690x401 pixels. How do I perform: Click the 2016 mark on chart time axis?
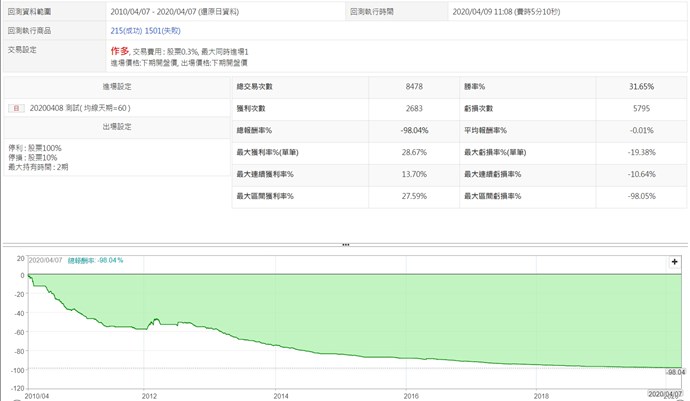coord(410,394)
